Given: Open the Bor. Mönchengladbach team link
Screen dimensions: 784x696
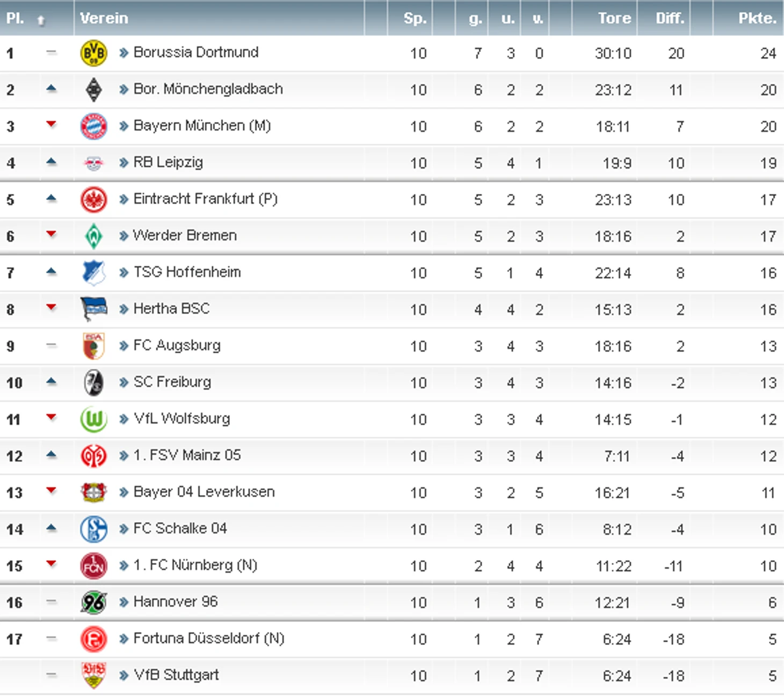Looking at the screenshot, I should [x=208, y=89].
